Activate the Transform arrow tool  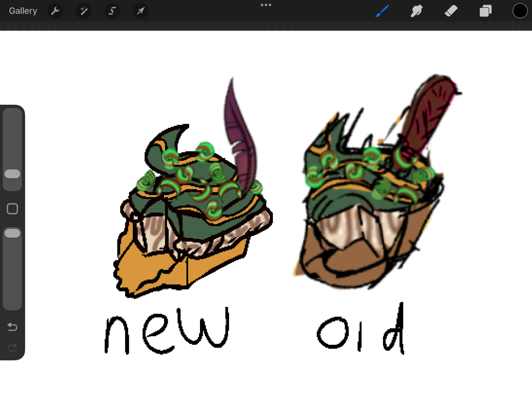coord(140,11)
